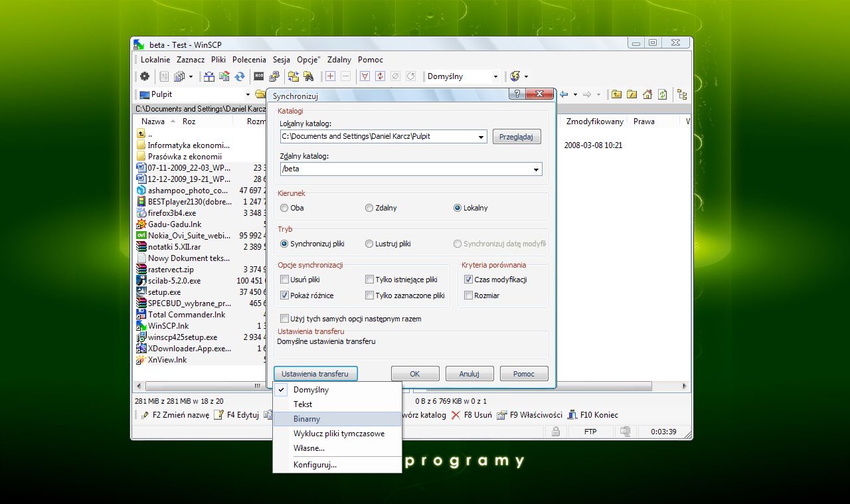Choose Tekst from transfer popup menu

point(337,404)
